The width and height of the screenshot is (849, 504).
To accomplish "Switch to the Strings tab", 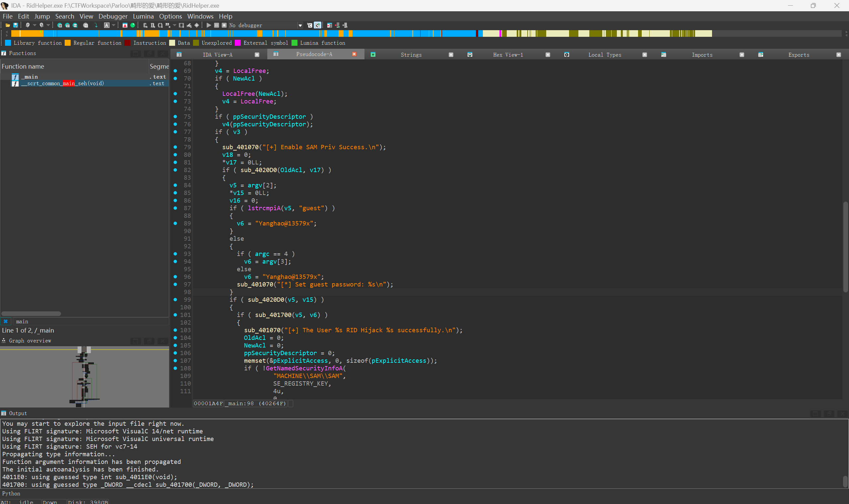I will [411, 55].
